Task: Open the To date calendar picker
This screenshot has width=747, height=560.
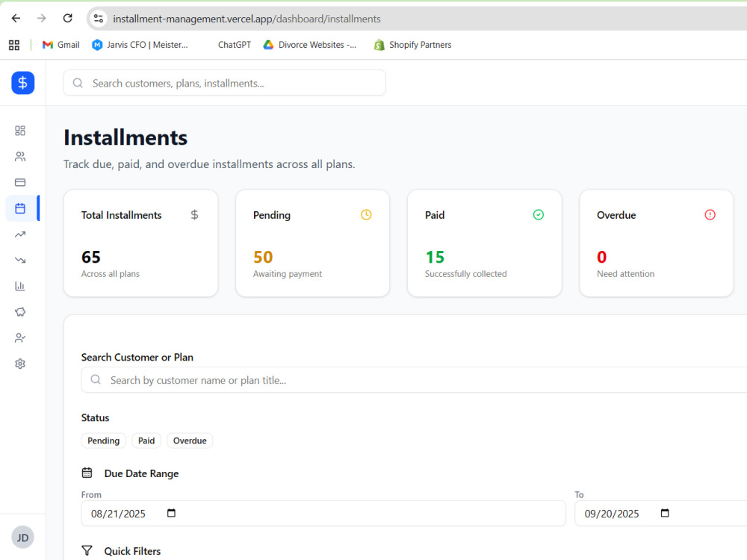Action: [665, 513]
